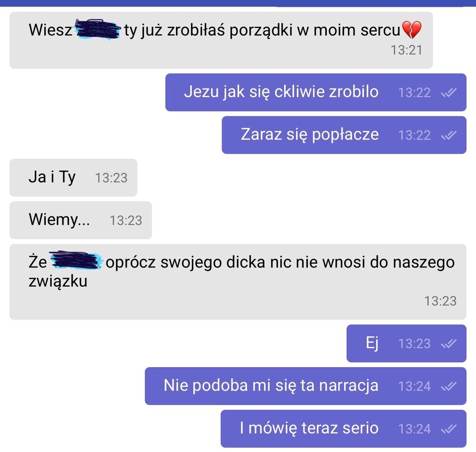Click the blue header bar at top
The width and height of the screenshot is (476, 452).
point(238,3)
